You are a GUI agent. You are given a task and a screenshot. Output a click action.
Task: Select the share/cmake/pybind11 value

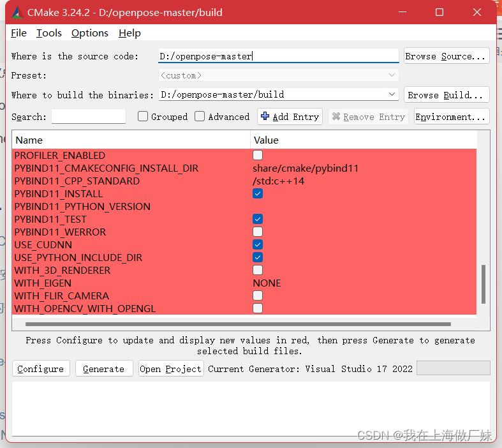click(x=306, y=168)
